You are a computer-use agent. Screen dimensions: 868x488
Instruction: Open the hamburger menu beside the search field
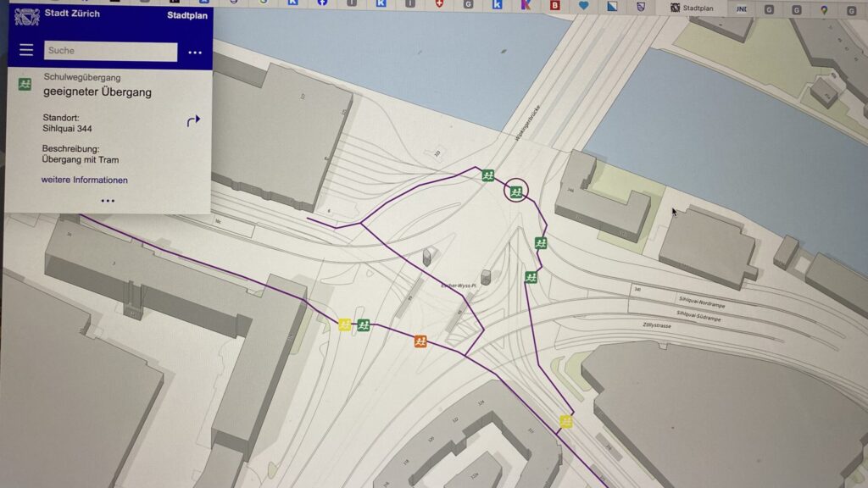[26, 51]
